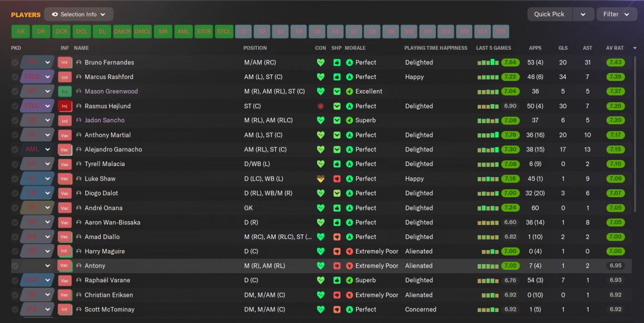This screenshot has height=323, width=644.
Task: Click Bruno Fernandes' condition heart icon
Action: (320, 62)
